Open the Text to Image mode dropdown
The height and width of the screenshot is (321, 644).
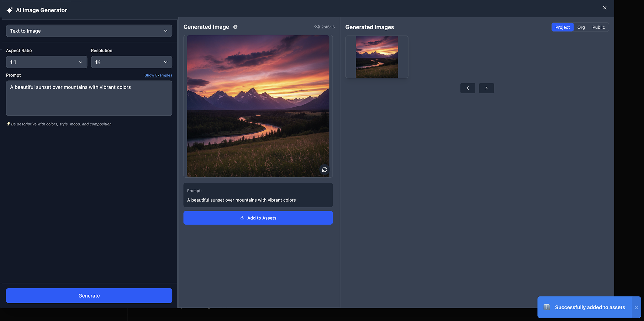point(89,31)
